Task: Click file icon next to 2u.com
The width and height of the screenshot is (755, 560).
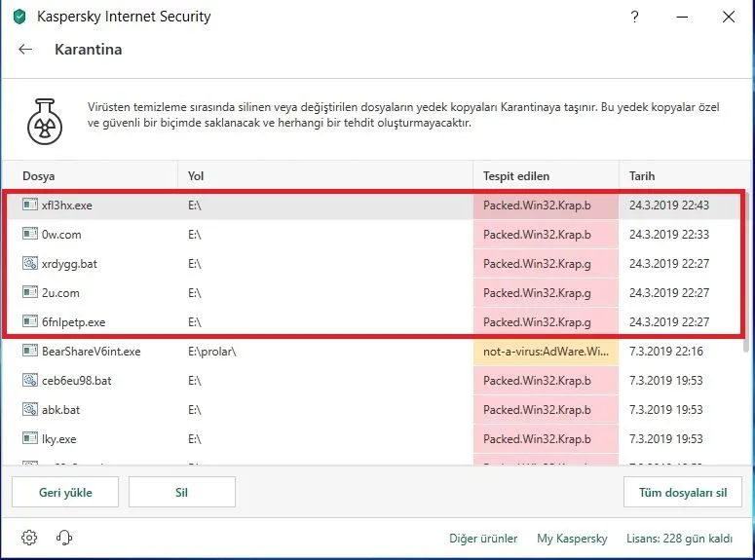Action: pos(30,292)
